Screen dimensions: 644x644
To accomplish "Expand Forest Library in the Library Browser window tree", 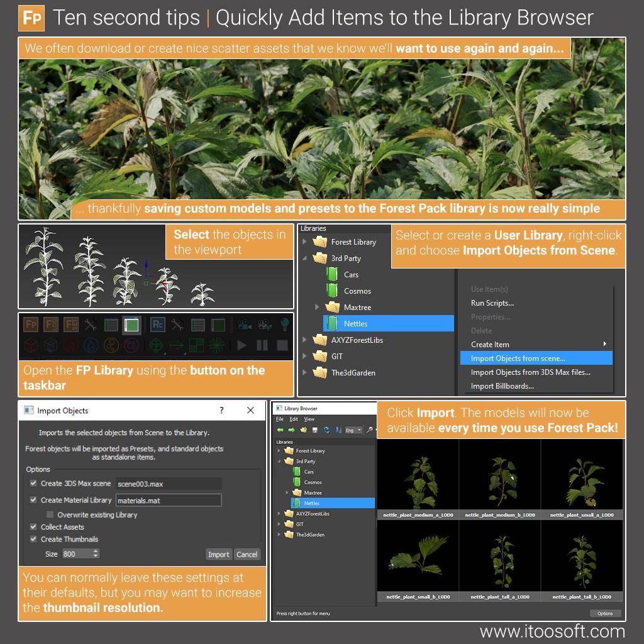I will tap(279, 450).
